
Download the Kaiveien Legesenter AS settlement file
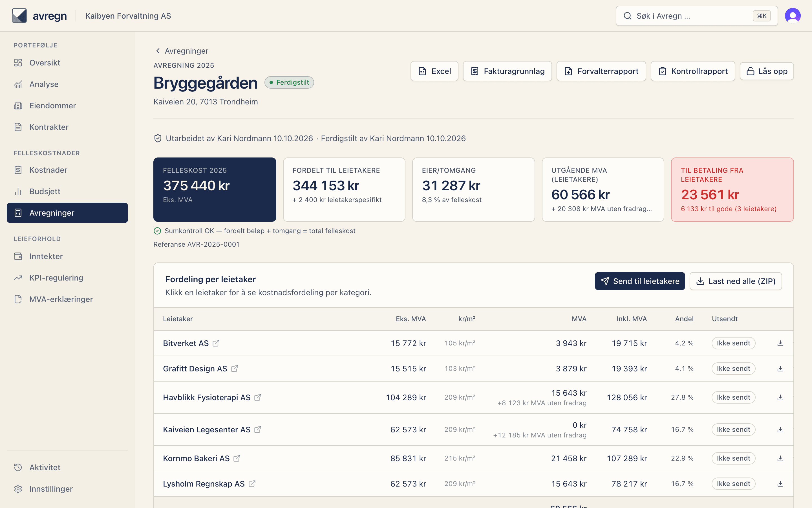pyautogui.click(x=780, y=430)
